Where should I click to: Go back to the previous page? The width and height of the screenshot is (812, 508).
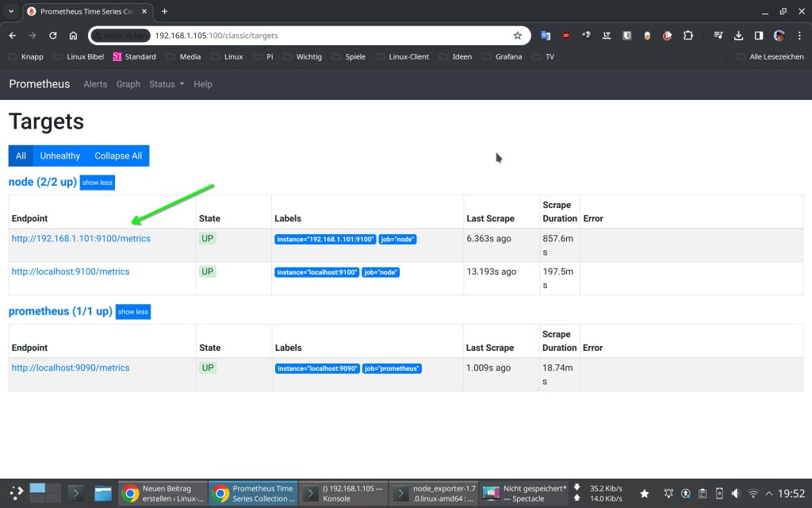click(x=13, y=36)
